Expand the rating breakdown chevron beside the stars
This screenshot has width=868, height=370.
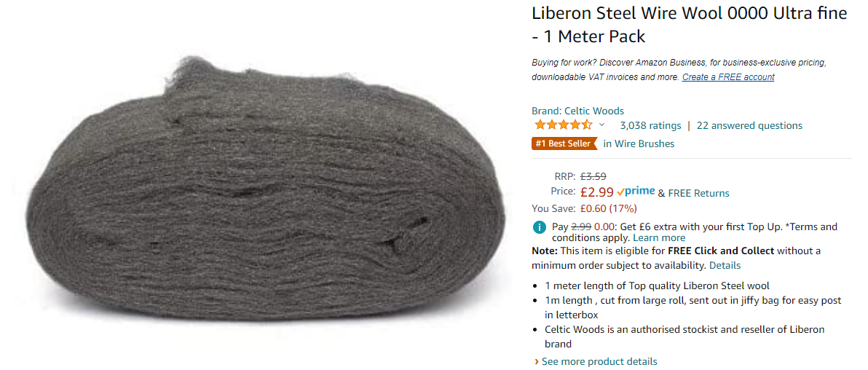tap(601, 125)
